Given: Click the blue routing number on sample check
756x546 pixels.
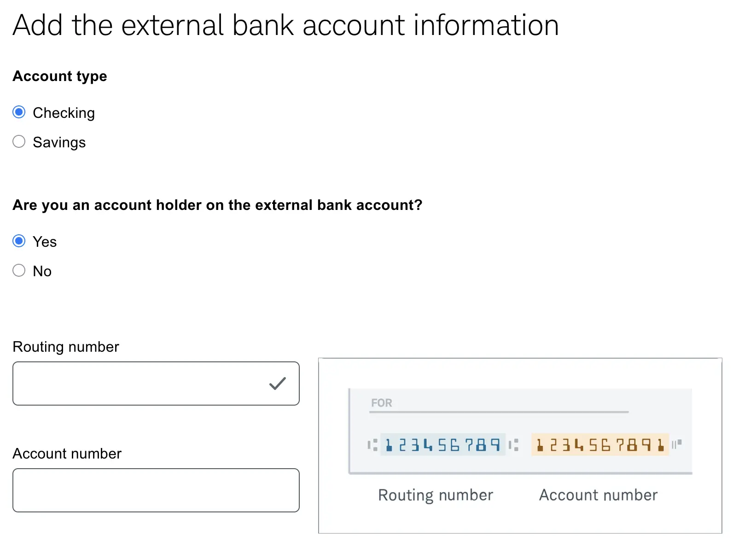Looking at the screenshot, I should (442, 445).
